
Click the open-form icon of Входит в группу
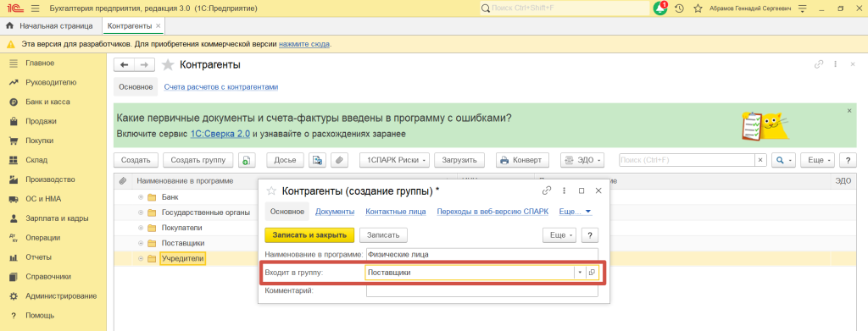pyautogui.click(x=592, y=273)
